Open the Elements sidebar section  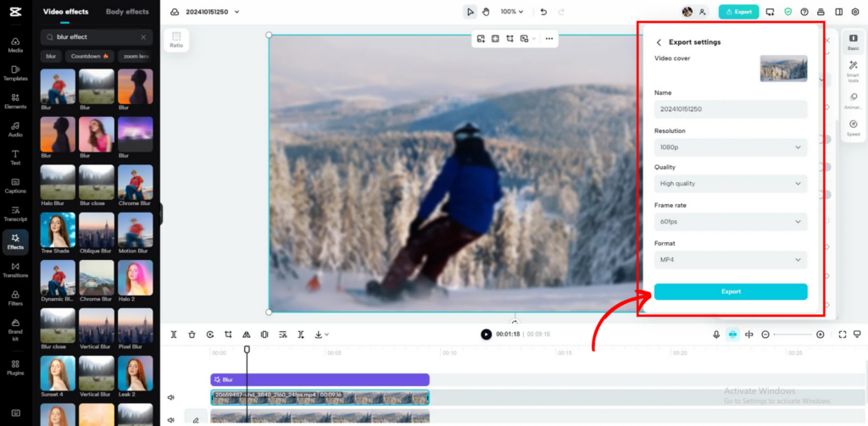click(15, 102)
